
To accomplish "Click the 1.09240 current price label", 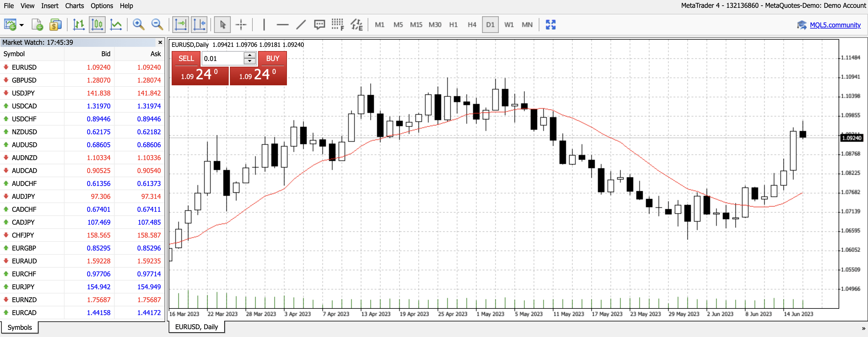I will click(851, 138).
